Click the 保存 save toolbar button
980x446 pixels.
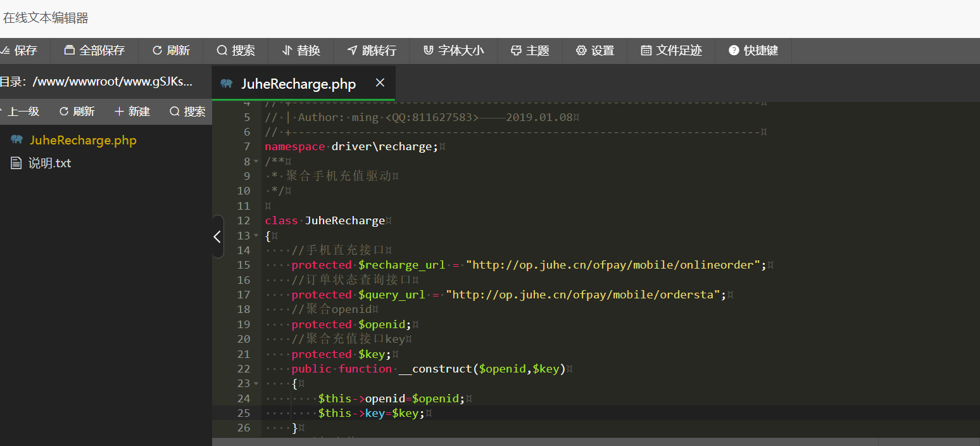pyautogui.click(x=20, y=51)
